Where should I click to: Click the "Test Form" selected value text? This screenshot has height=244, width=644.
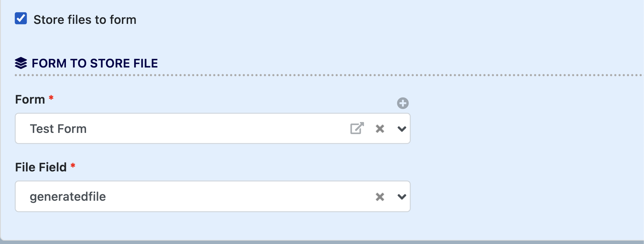point(58,129)
